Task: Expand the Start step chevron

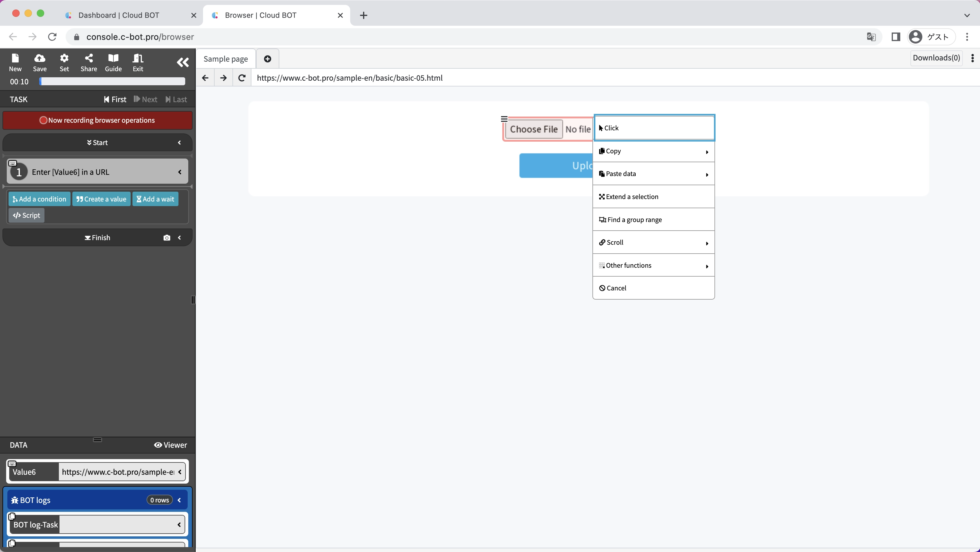Action: click(x=180, y=143)
